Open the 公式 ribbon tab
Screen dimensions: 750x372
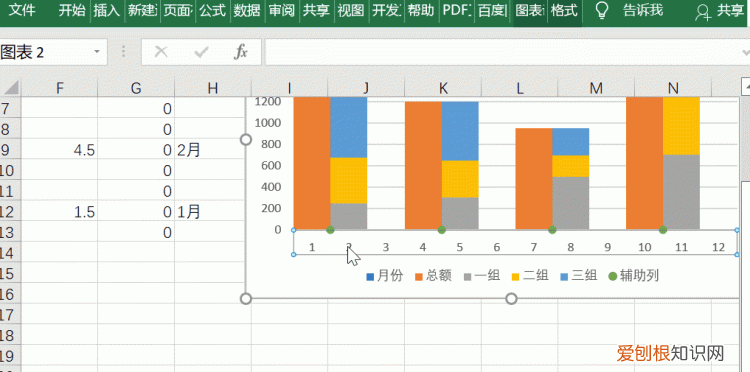(x=212, y=11)
